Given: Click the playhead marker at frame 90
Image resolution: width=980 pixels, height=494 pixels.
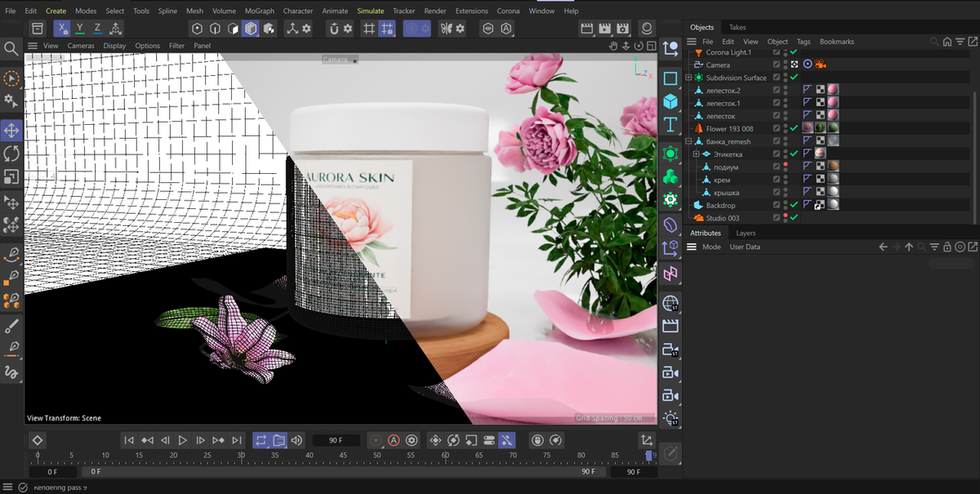Looking at the screenshot, I should [x=650, y=456].
